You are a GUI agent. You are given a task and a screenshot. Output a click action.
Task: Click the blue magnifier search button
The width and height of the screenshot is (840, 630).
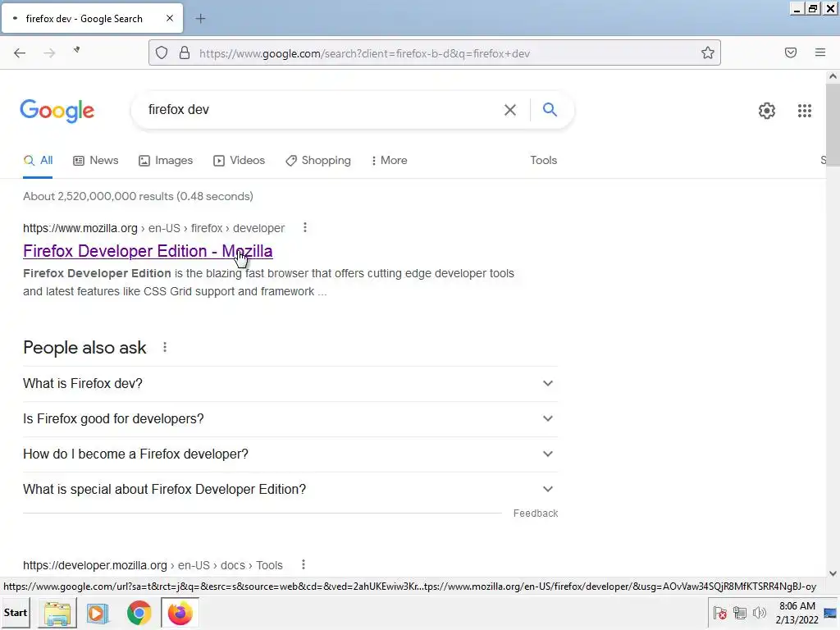550,109
